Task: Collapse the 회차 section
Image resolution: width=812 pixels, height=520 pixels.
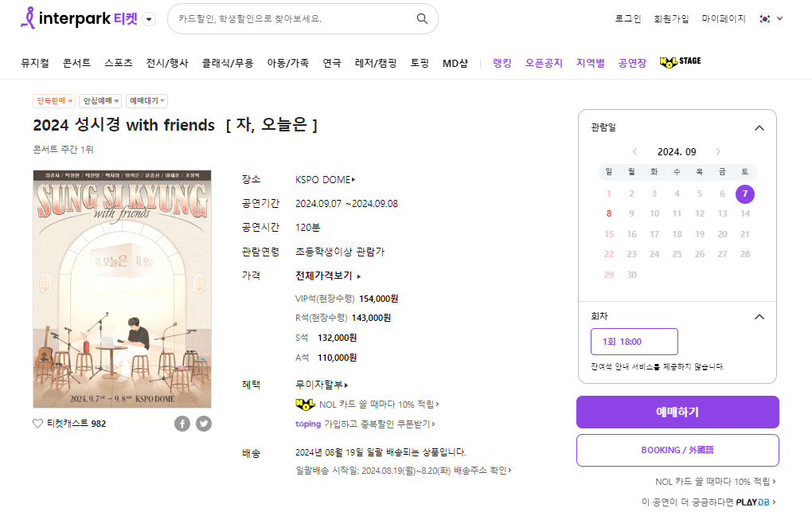Action: (759, 317)
